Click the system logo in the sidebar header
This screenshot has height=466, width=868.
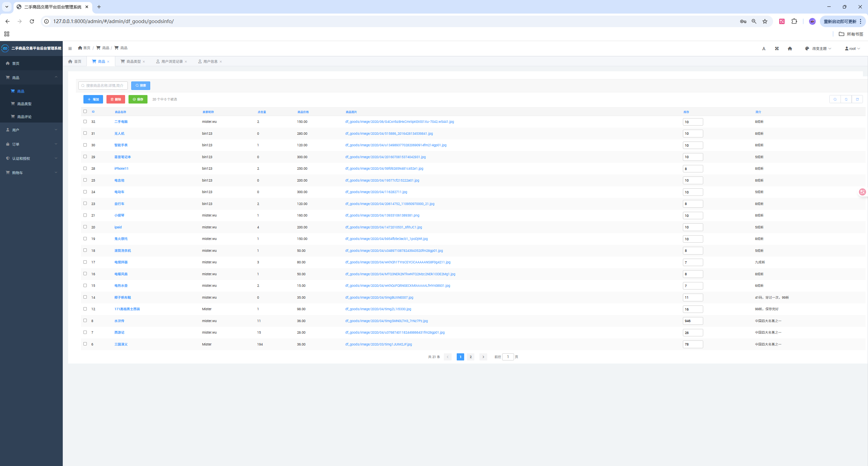coord(5,48)
